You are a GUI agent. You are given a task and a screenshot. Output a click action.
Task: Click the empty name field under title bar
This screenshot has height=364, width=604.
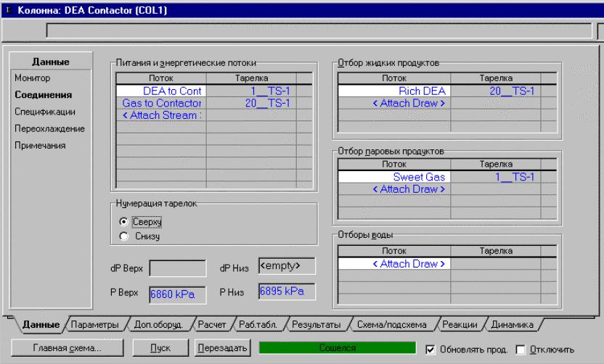pyautogui.click(x=319, y=30)
